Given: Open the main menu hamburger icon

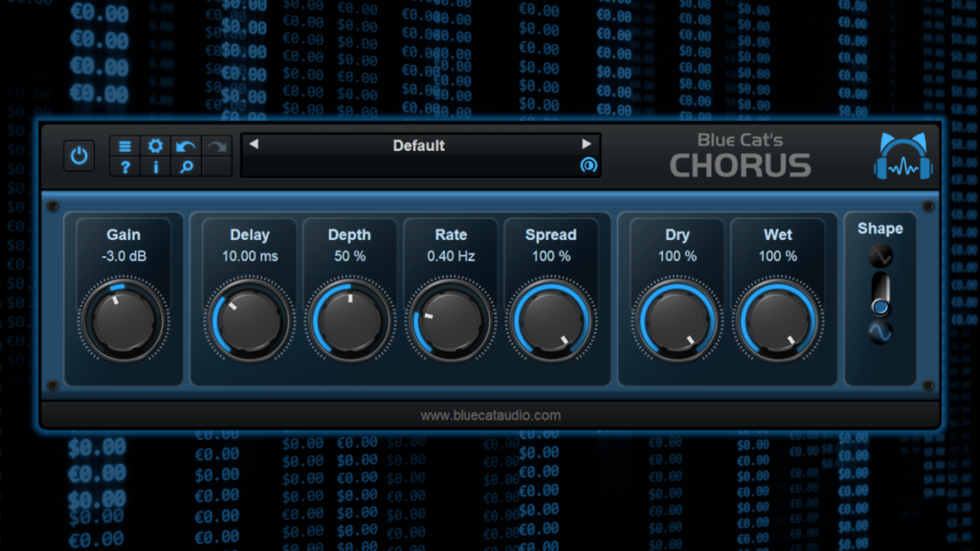Looking at the screenshot, I should 125,146.
